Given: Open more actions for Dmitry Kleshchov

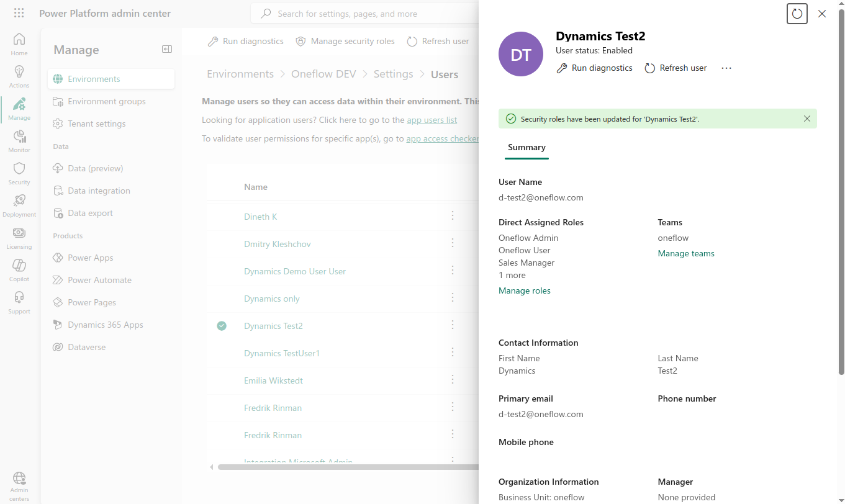Looking at the screenshot, I should (x=453, y=243).
